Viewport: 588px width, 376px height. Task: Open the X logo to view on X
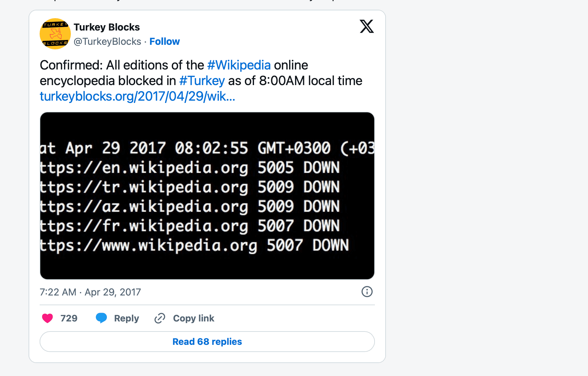[x=366, y=27]
